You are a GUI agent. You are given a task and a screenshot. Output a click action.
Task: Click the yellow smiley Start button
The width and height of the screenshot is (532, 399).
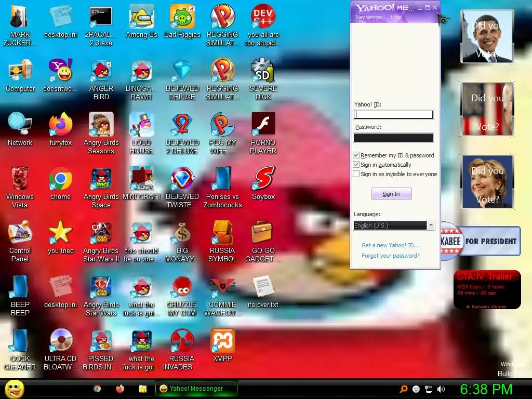(x=15, y=389)
